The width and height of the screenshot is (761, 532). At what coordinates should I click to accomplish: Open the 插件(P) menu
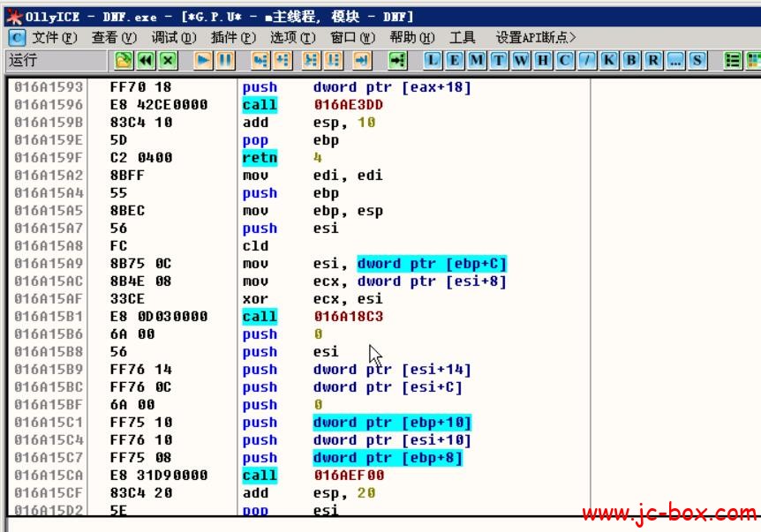[x=233, y=37]
